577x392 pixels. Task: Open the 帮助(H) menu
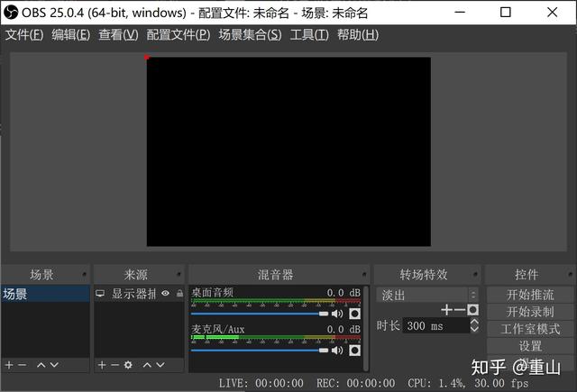click(358, 35)
